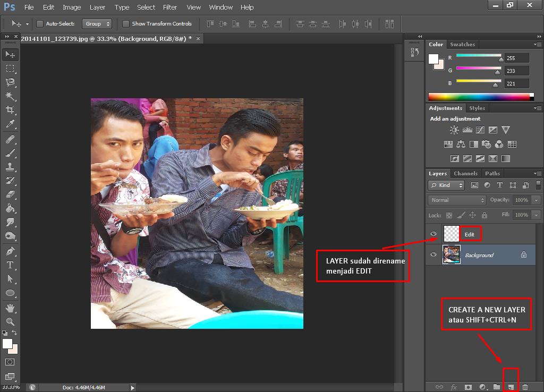This screenshot has width=544, height=392.
Task: Open the Image menu
Action: (x=72, y=7)
